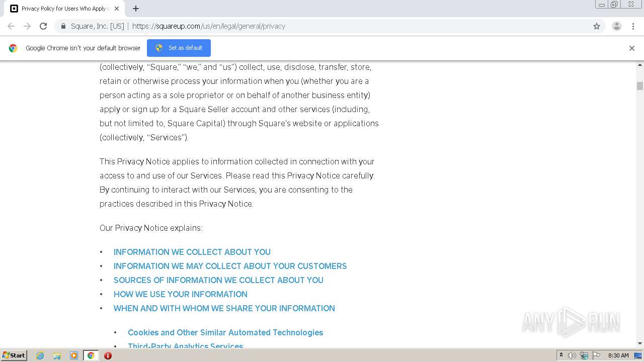
Task: Open the volume speaker tray icon
Action: coord(572,355)
